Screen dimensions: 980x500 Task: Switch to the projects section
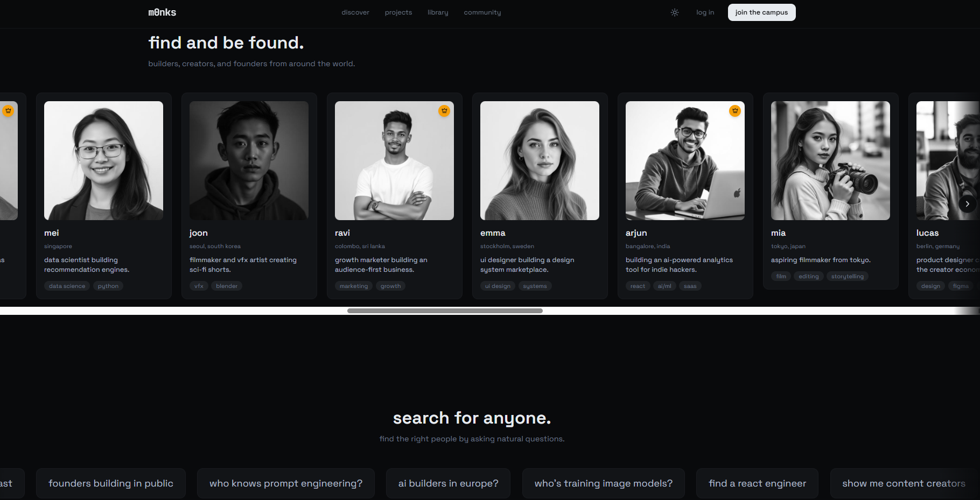pos(398,12)
